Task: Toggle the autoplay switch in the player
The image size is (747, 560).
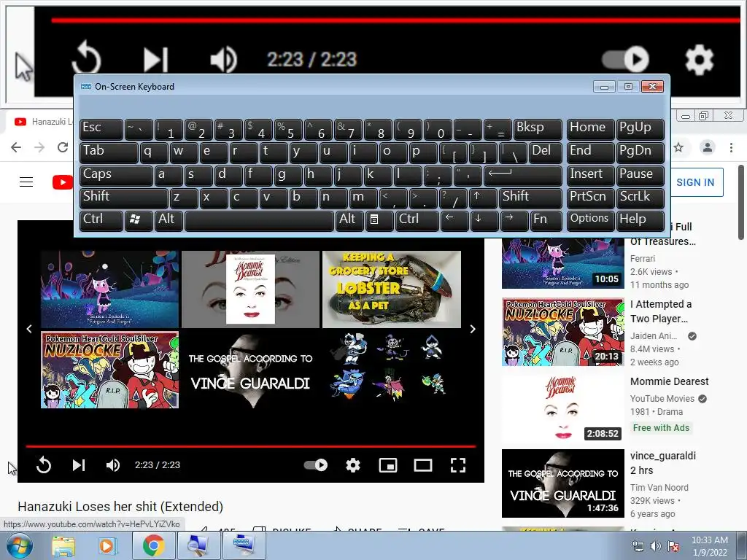Action: click(x=316, y=464)
